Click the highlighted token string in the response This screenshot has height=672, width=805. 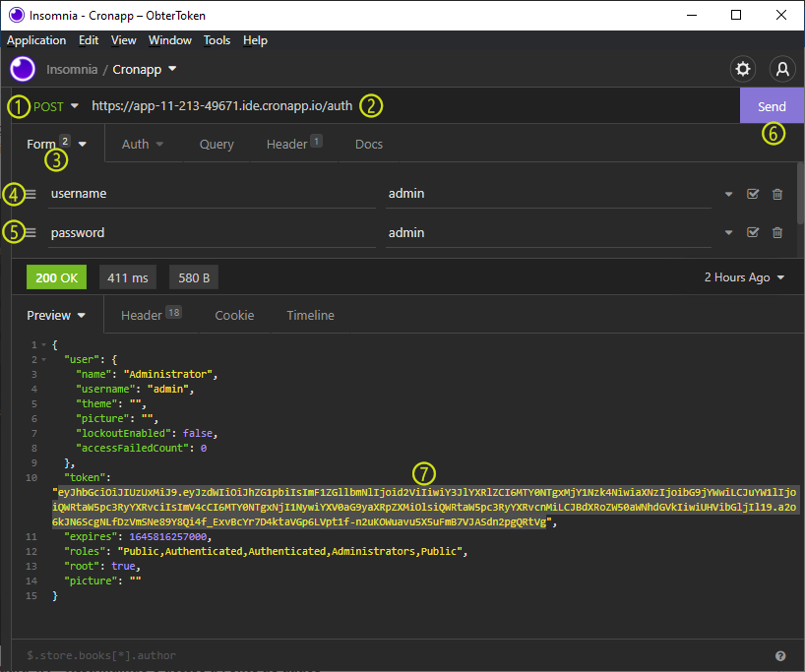tap(424, 508)
